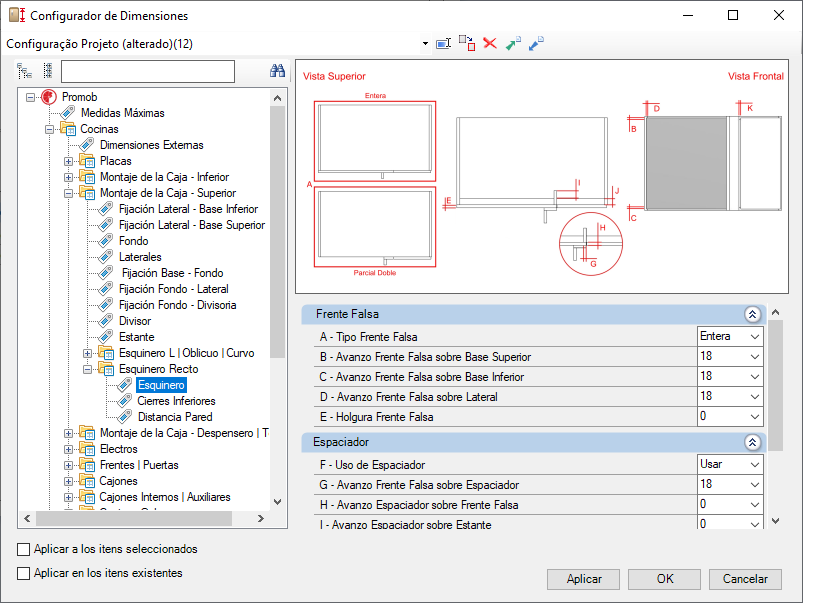This screenshot has height=612, width=813.
Task: Open dropdown for 'C - Avanzo Frente Falsa sobre Base Inferior'
Action: [755, 377]
